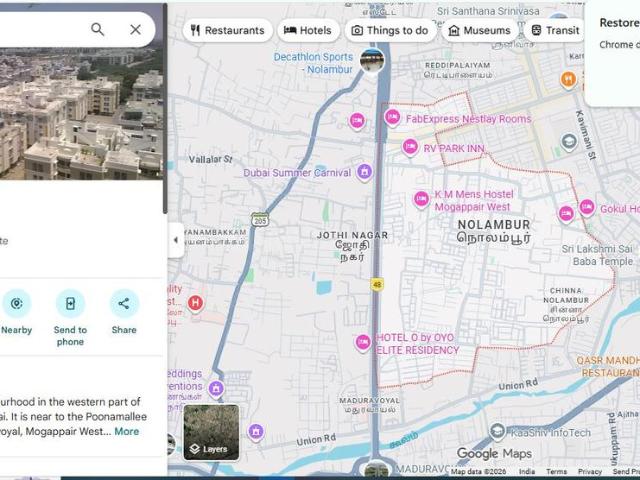Click the Gokul hotel pin
The image size is (640, 480).
coord(587,207)
